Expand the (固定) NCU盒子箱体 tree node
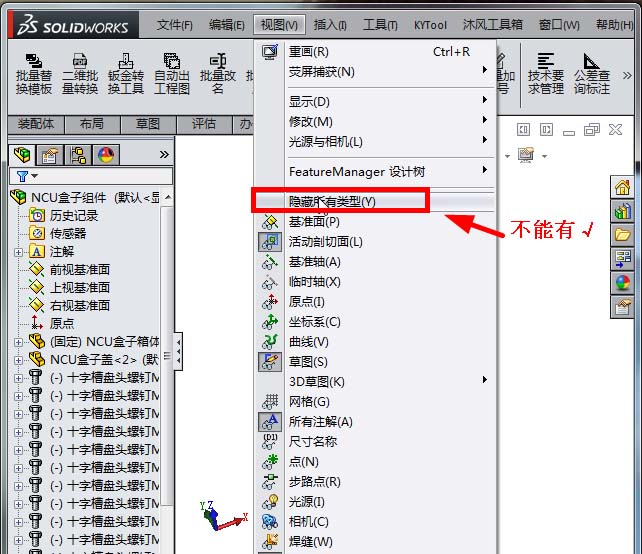The height and width of the screenshot is (554, 642). click(18, 342)
